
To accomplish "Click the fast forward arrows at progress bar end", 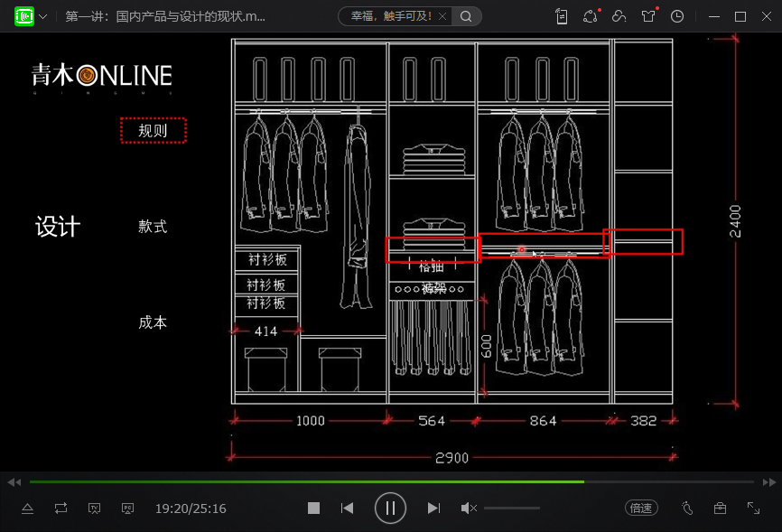I will pos(768,482).
